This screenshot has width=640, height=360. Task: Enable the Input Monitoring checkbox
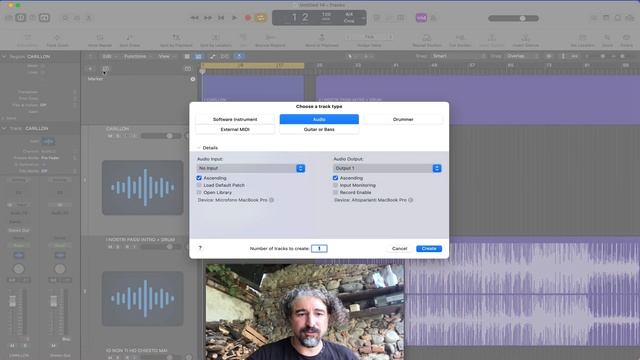coord(336,185)
